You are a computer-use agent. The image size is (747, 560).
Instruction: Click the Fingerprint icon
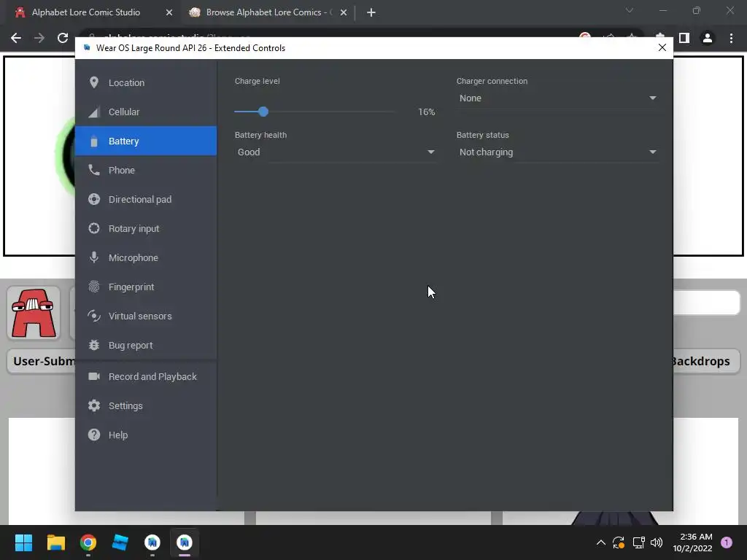tap(94, 287)
